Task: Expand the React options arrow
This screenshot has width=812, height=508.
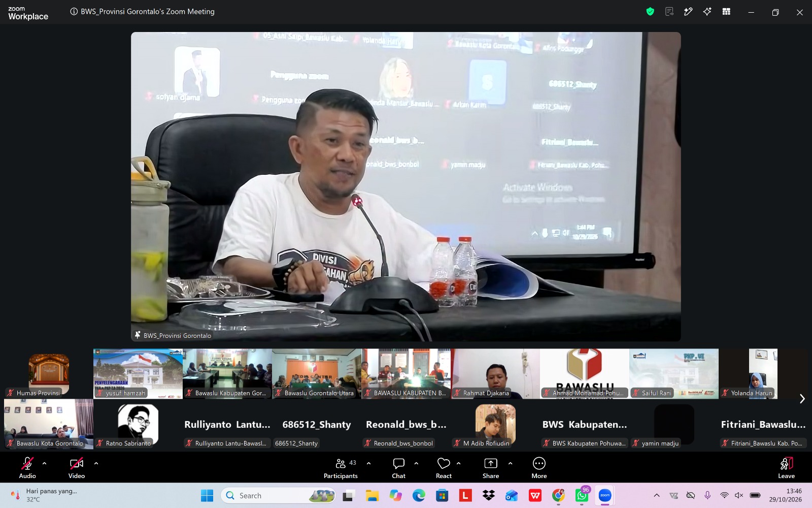Action: pos(459,463)
